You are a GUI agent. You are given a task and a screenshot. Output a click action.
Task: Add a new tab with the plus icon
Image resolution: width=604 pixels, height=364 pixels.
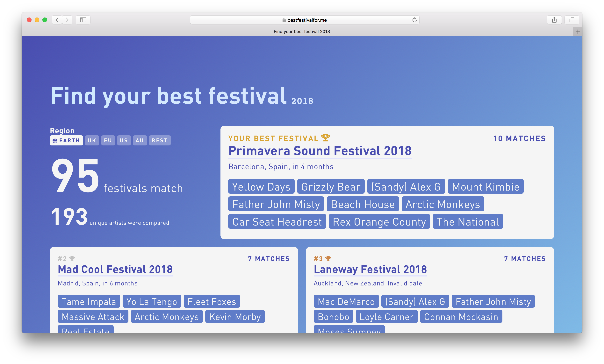tap(578, 32)
